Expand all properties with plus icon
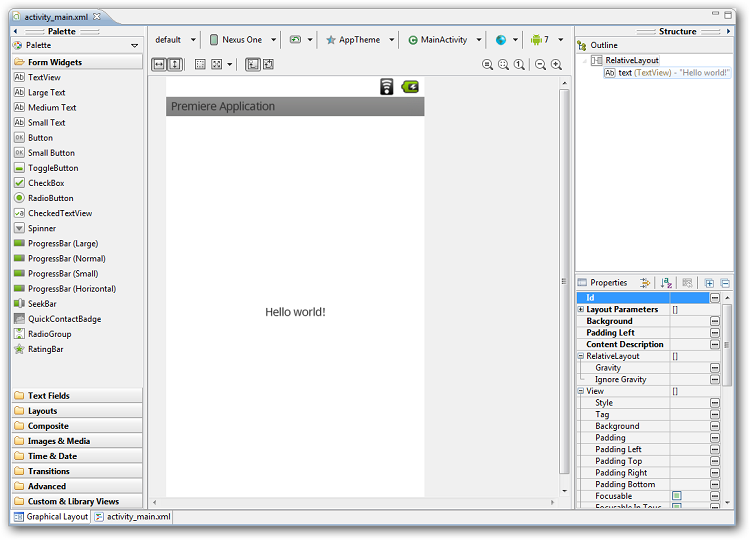750x540 pixels. [x=709, y=283]
